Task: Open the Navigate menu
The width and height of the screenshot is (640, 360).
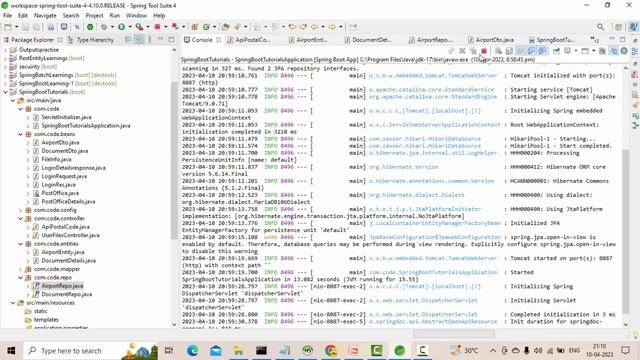Action: coord(45,16)
